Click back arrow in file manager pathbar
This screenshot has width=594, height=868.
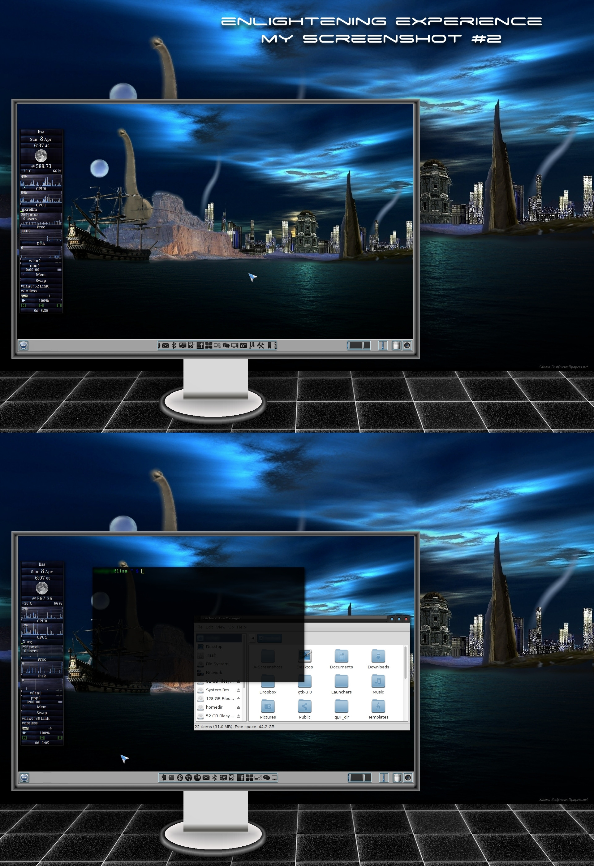coord(253,638)
